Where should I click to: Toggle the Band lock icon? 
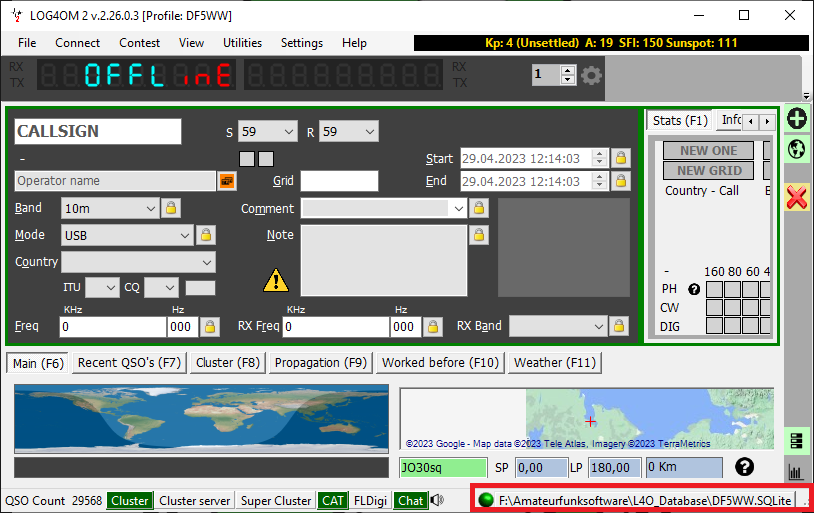170,208
